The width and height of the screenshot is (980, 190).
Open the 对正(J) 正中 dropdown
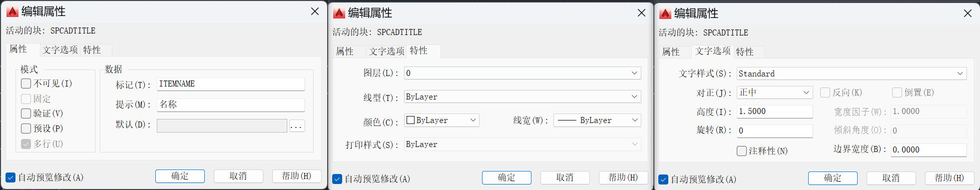(775, 92)
